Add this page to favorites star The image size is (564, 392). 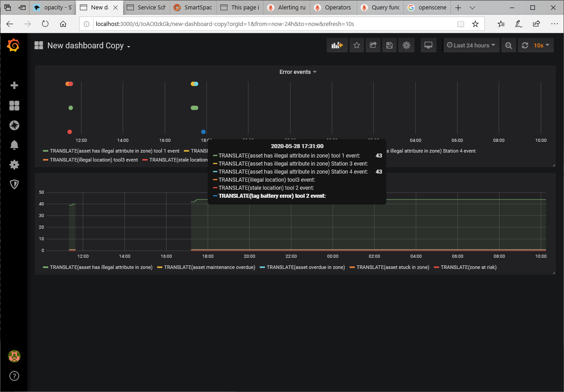click(475, 24)
